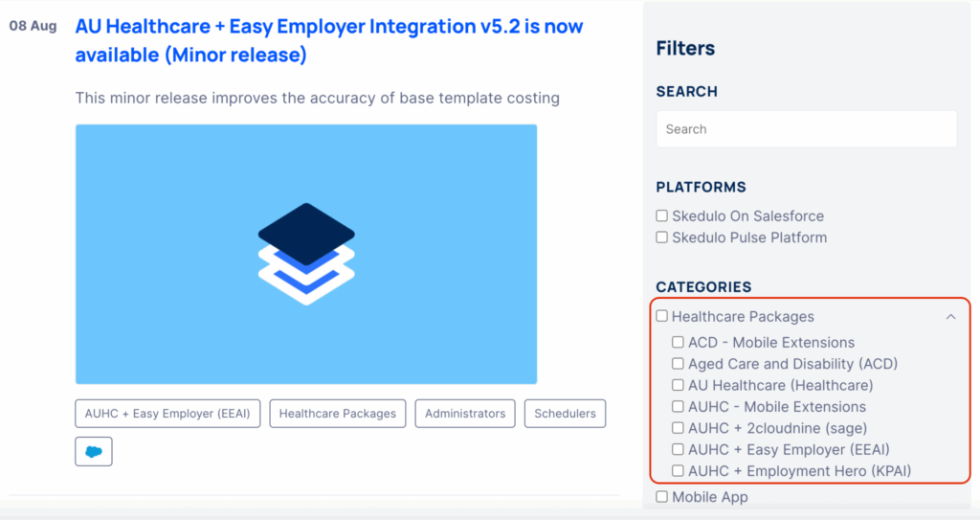Click the Schedulers tag
This screenshot has height=520, width=980.
tap(565, 414)
